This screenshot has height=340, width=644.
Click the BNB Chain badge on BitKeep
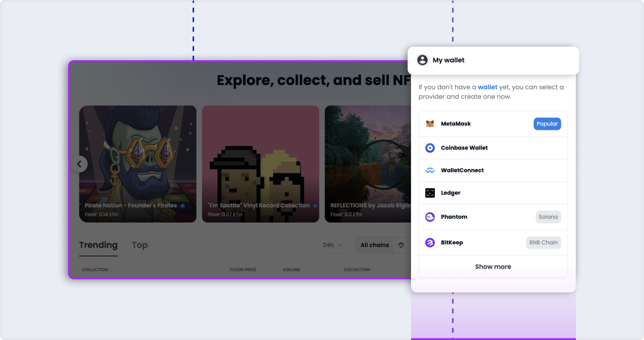pos(543,242)
